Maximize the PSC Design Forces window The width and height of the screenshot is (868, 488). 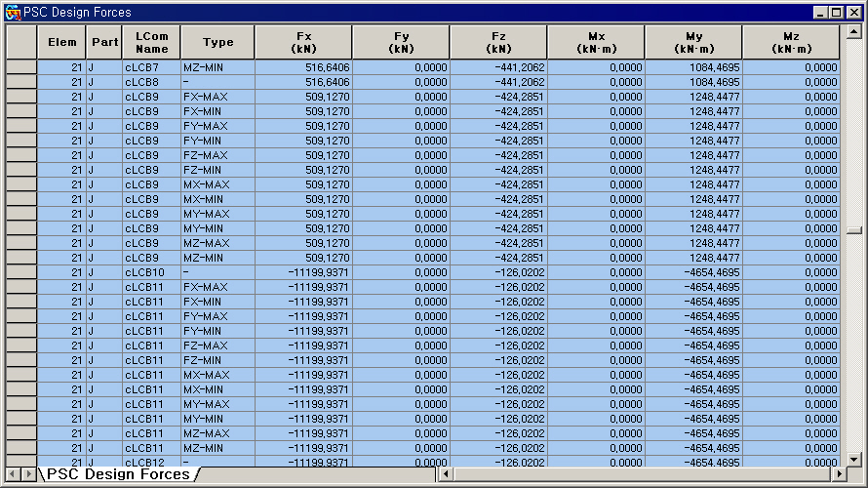click(837, 12)
